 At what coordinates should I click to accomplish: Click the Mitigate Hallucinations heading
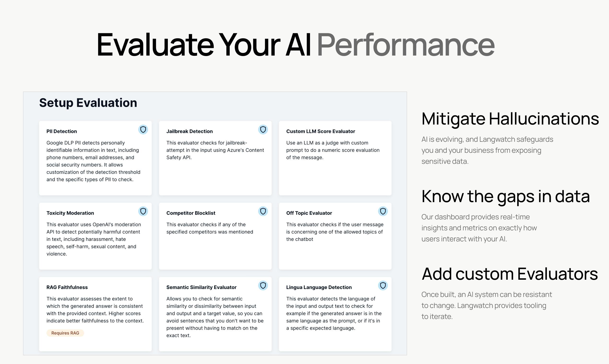(510, 119)
